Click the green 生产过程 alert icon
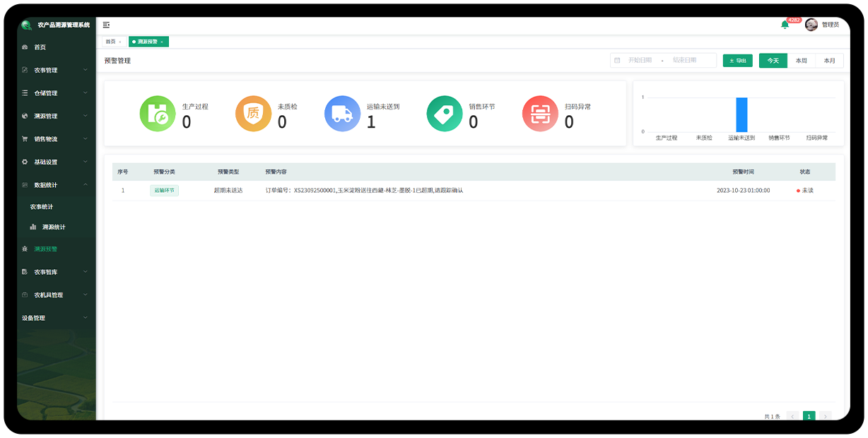Viewport: 868px width, 438px height. click(157, 114)
